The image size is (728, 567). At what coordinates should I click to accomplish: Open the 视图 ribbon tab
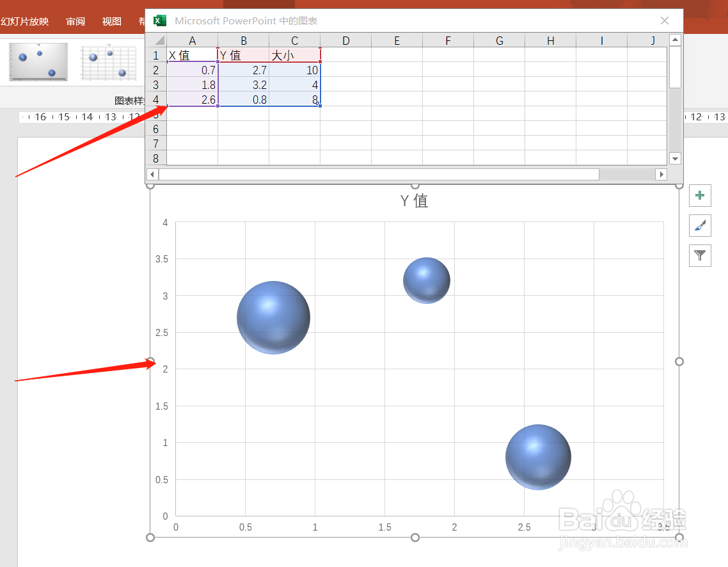[x=111, y=21]
